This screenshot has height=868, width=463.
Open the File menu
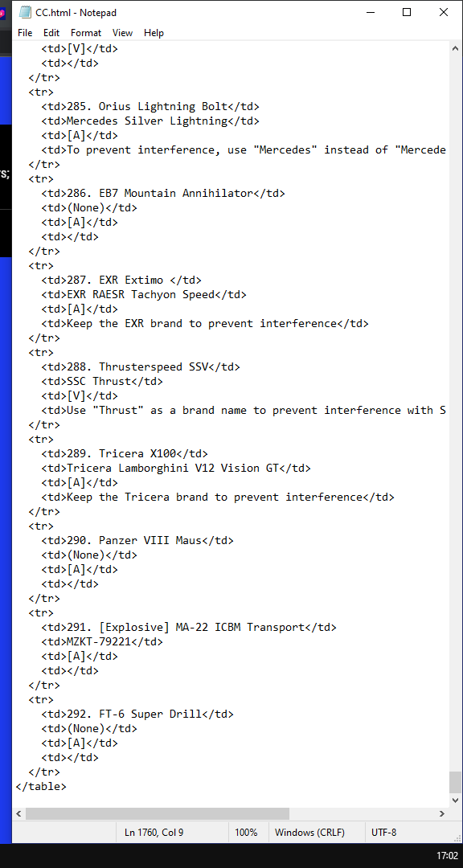point(25,33)
